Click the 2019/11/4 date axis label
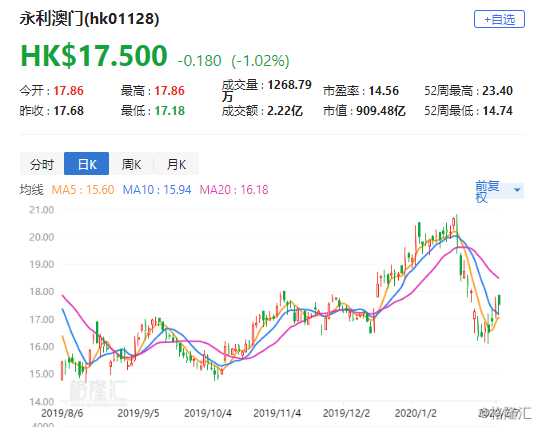The width and height of the screenshot is (539, 427). pos(277,413)
